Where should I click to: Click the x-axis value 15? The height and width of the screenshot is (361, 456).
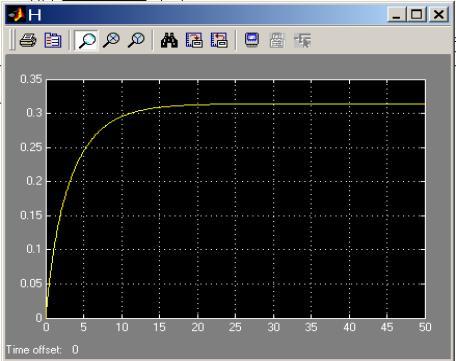pos(159,327)
